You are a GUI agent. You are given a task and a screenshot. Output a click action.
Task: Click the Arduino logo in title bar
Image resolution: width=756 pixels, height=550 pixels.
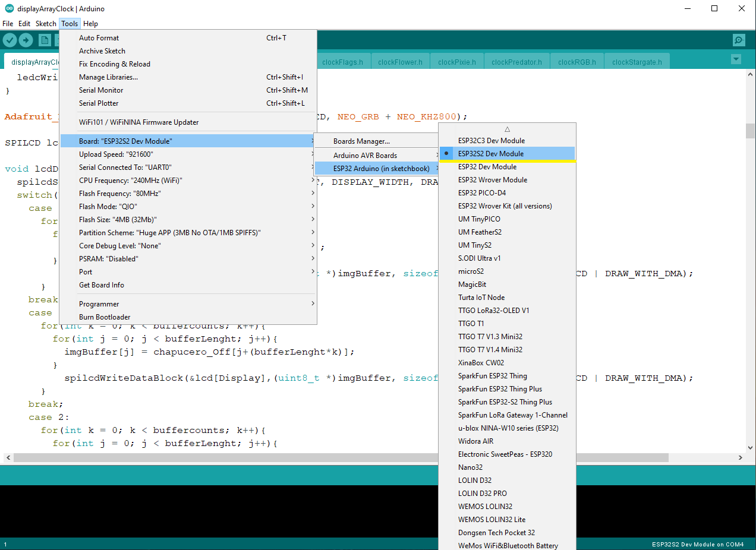[9, 9]
